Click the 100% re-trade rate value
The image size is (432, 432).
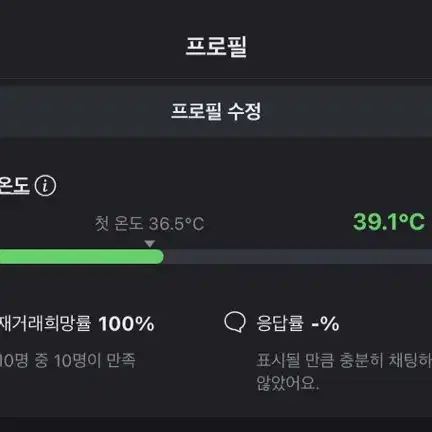pyautogui.click(x=126, y=323)
